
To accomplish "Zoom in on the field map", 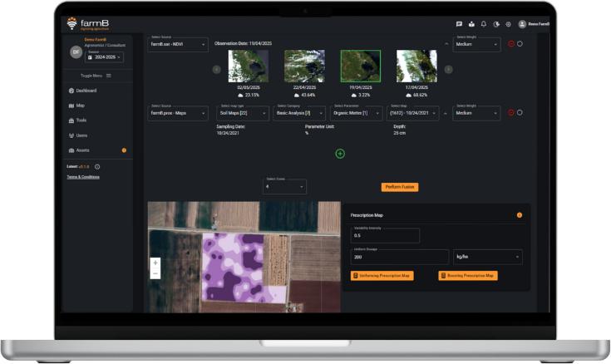I will (x=155, y=263).
